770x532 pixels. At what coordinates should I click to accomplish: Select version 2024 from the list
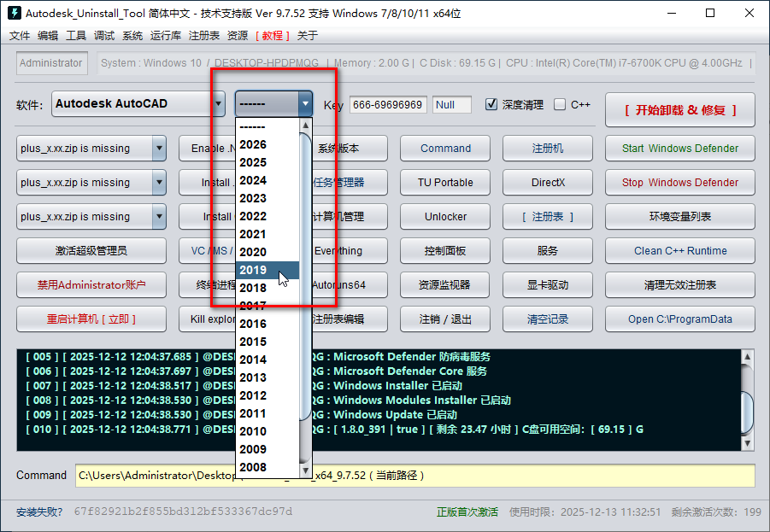(x=267, y=180)
